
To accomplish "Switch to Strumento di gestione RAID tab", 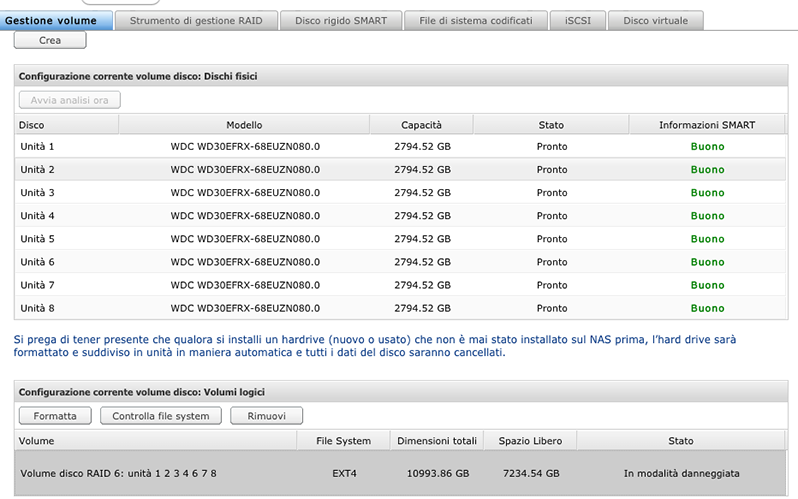I will pyautogui.click(x=195, y=20).
